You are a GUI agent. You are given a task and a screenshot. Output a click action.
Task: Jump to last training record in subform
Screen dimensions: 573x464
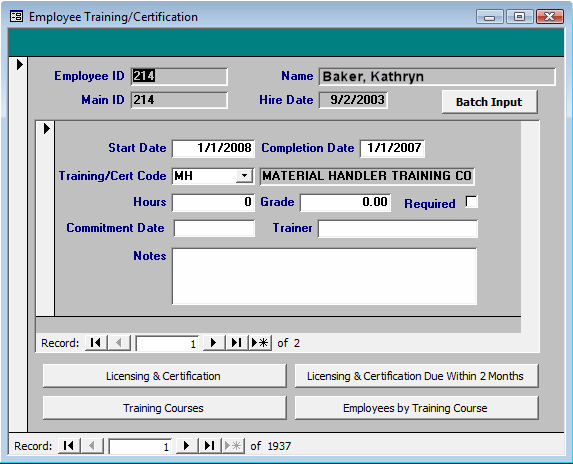pos(236,343)
